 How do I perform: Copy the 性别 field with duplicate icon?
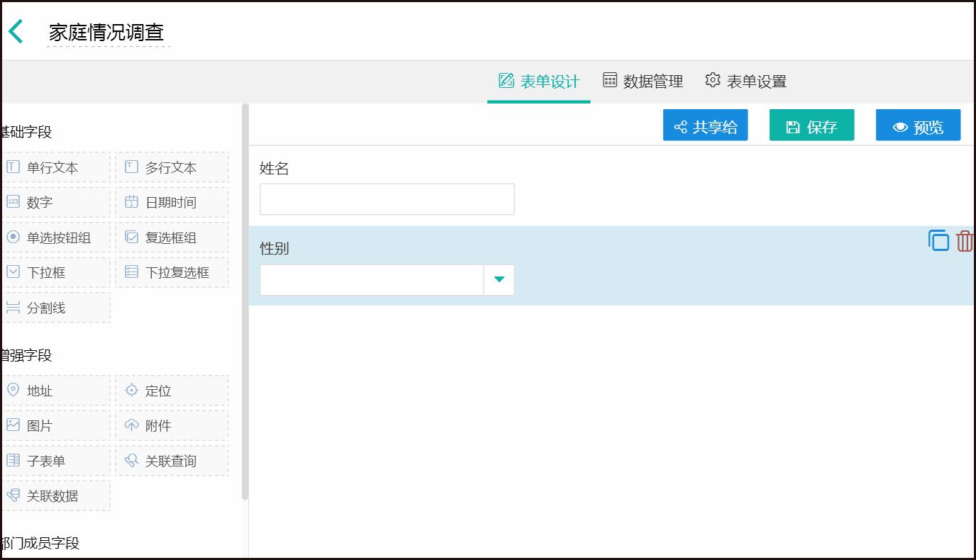pyautogui.click(x=938, y=241)
